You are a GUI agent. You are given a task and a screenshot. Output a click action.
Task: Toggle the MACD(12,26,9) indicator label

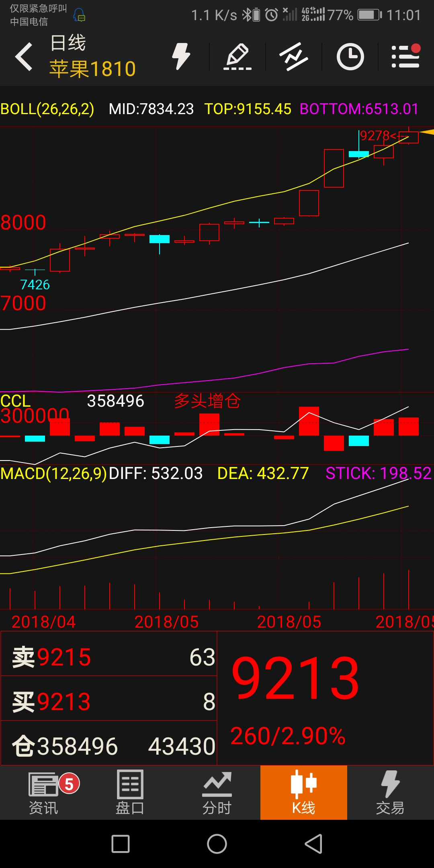(54, 473)
